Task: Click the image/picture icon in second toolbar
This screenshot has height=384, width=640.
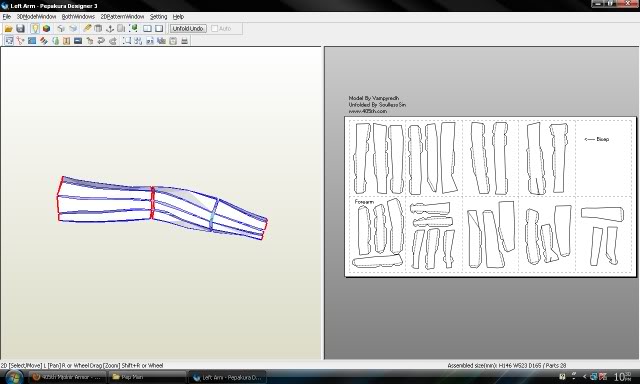Action: point(162,40)
